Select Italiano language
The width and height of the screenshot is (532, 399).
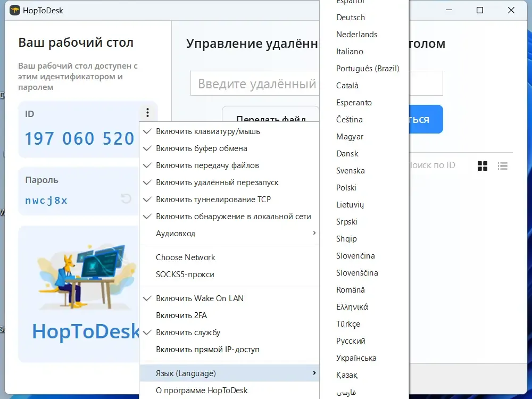pos(364,51)
